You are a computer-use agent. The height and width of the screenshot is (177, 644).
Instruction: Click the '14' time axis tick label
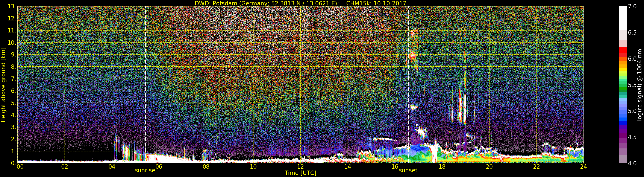coord(347,167)
